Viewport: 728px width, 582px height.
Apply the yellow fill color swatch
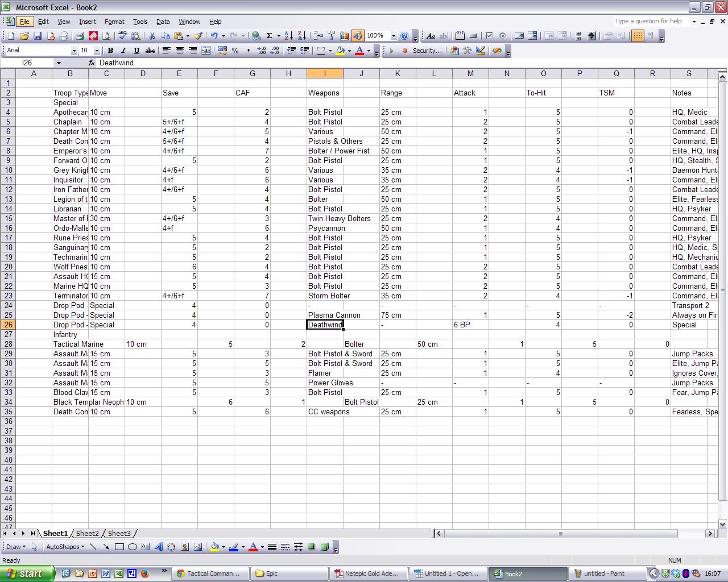point(340,51)
